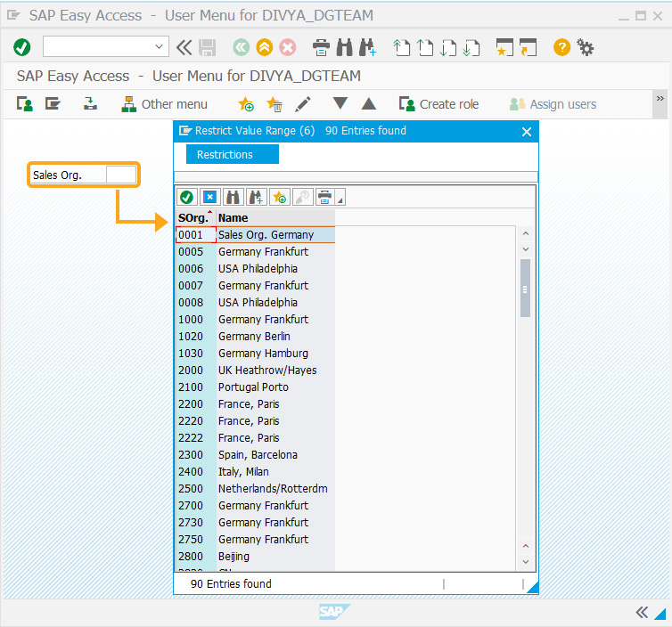672x627 pixels.
Task: Click Delete Favorites star icon
Action: 275,104
